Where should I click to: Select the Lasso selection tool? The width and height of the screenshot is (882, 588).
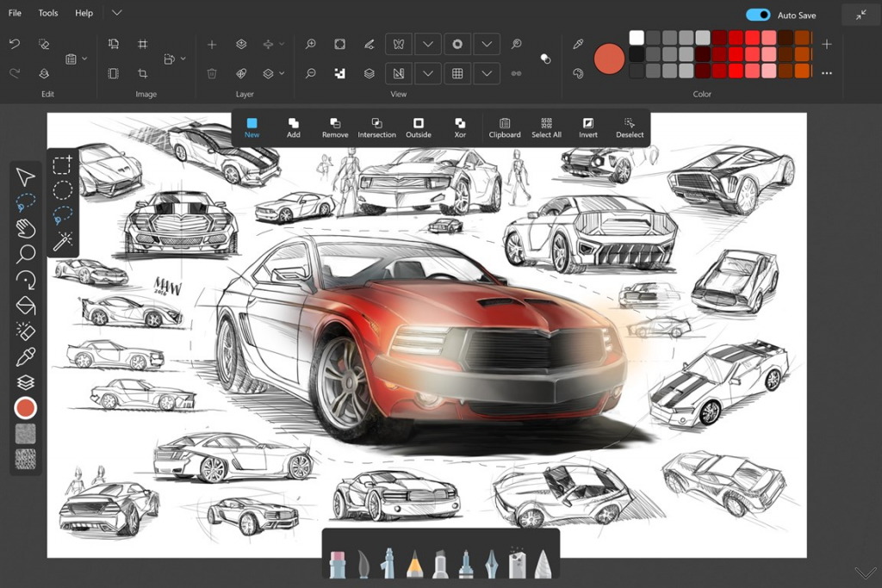27,199
